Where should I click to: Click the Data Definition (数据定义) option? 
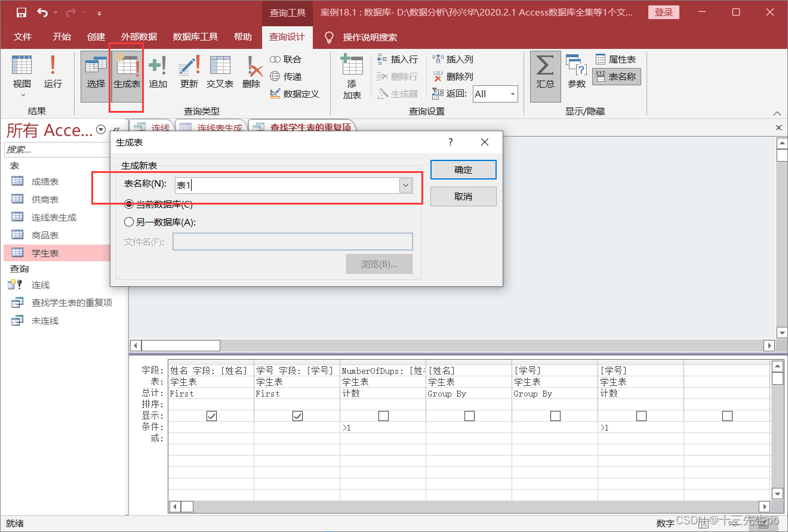tap(294, 94)
